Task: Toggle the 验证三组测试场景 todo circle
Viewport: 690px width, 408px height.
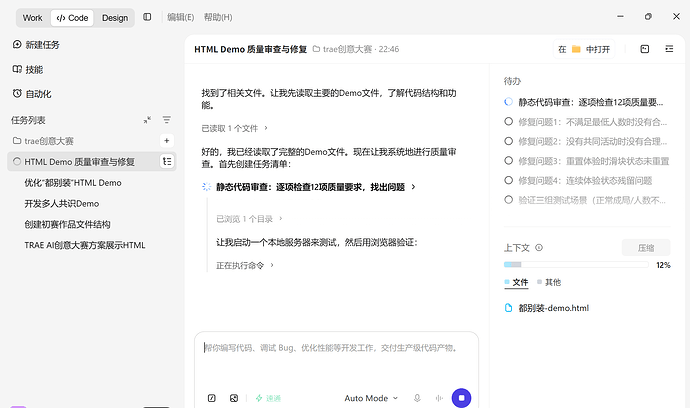Action: coord(508,199)
